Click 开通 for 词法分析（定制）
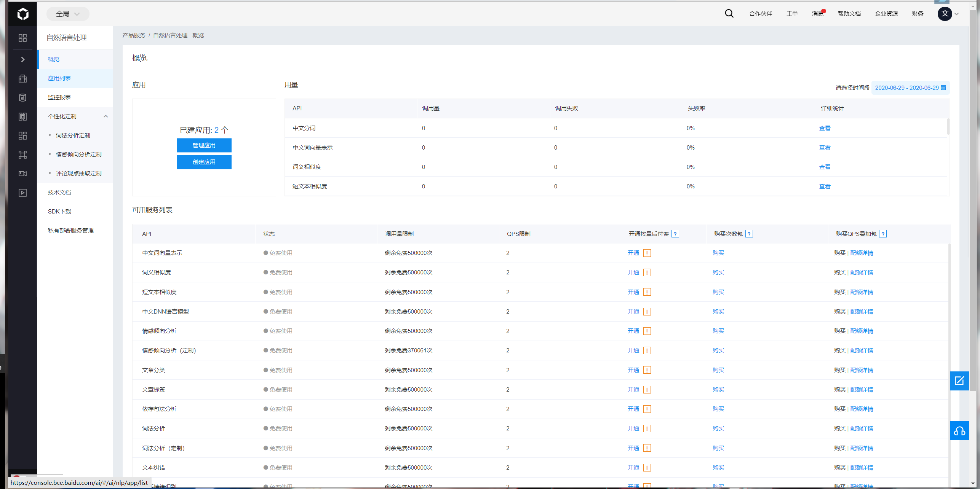The width and height of the screenshot is (980, 489). (633, 448)
